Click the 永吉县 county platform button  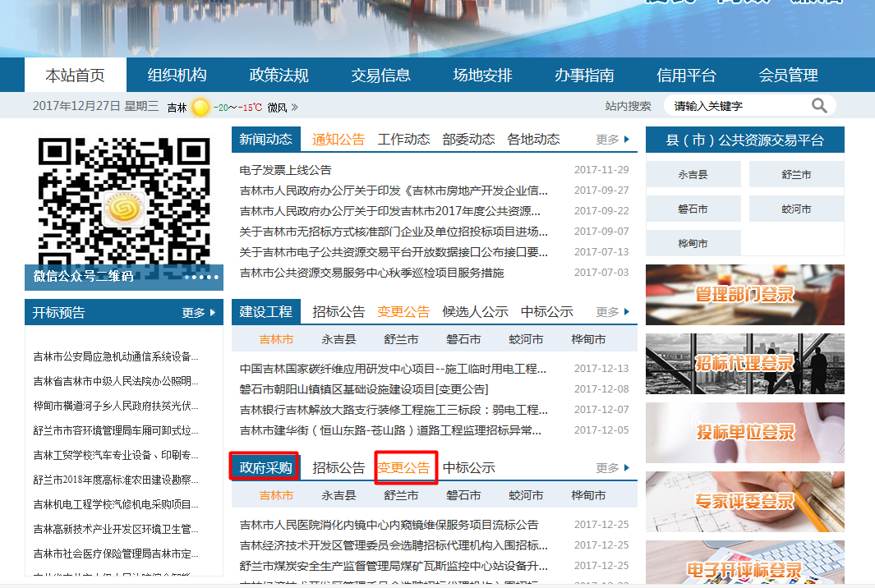coord(694,173)
